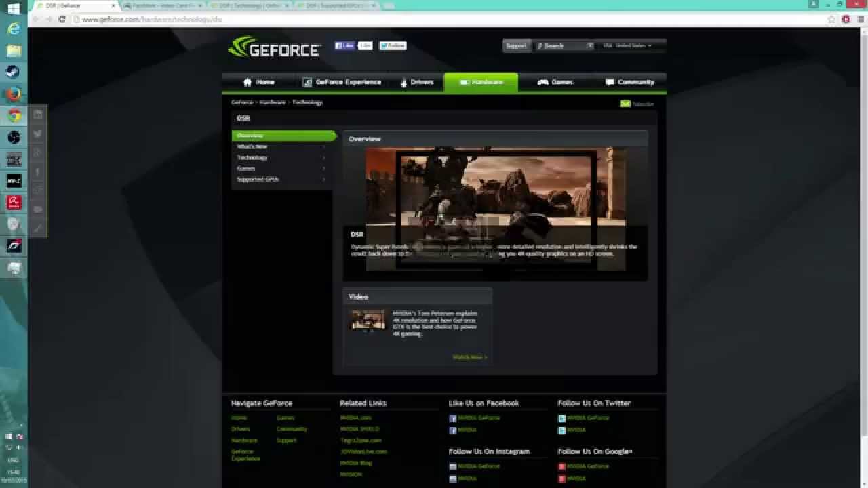Launch Internet Explorer from the taskbar
The width and height of the screenshot is (868, 488).
[x=14, y=29]
